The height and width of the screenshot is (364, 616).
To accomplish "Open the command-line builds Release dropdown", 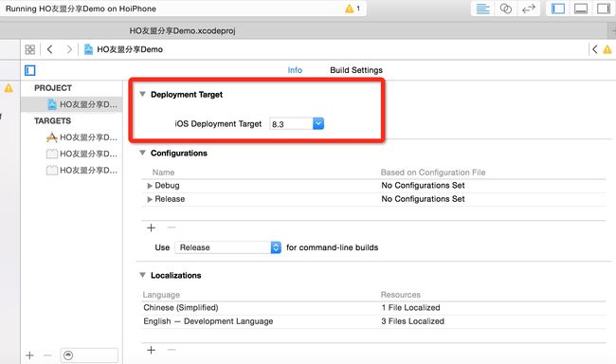I will point(227,247).
